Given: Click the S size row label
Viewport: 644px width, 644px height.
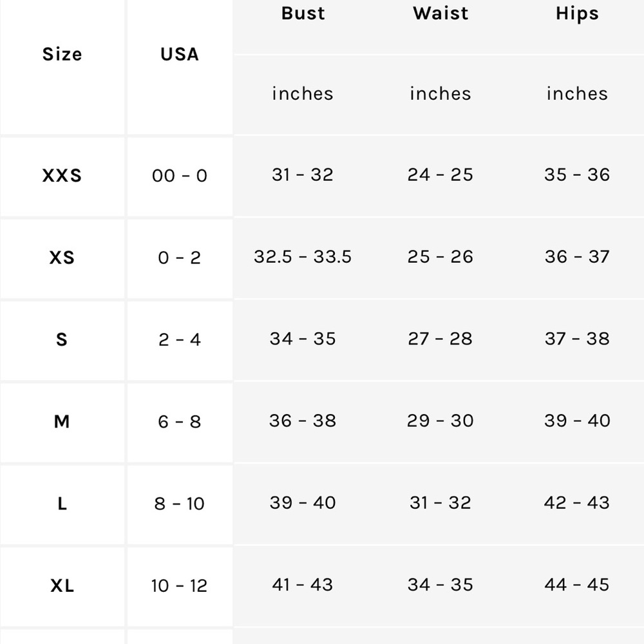Looking at the screenshot, I should point(62,339).
